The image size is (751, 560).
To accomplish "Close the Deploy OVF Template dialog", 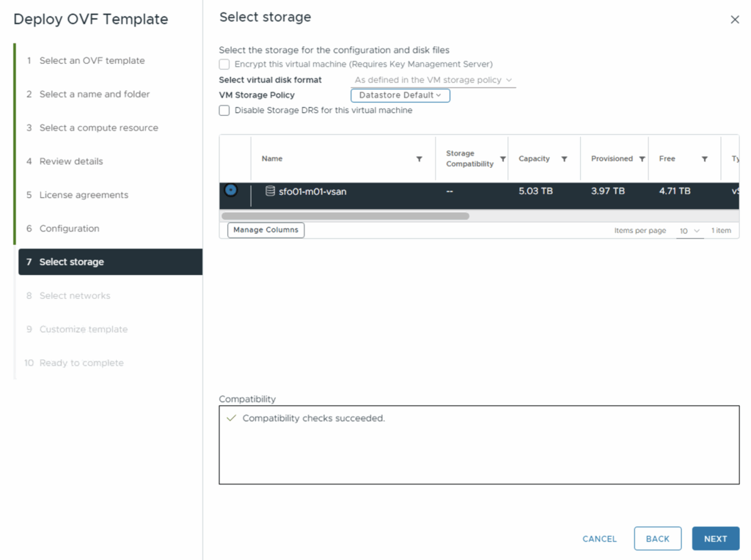I will click(735, 20).
